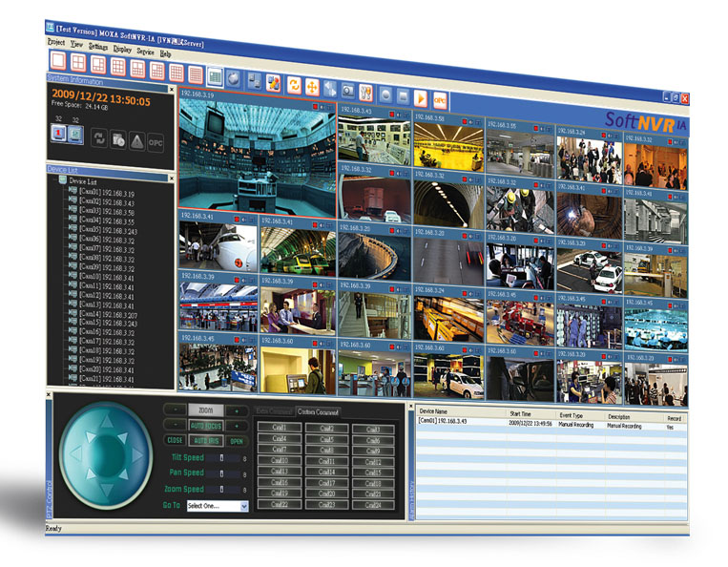Click the camera snapshot toolbar icon
The width and height of the screenshot is (728, 567).
[347, 91]
